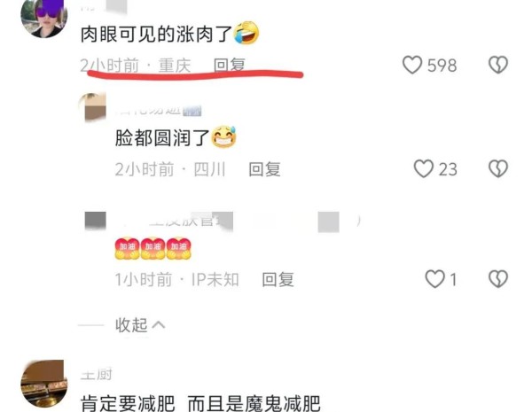Viewport: 532px width, 412px height.
Task: Tap the 加油 sticker emoji row
Action: (x=153, y=248)
